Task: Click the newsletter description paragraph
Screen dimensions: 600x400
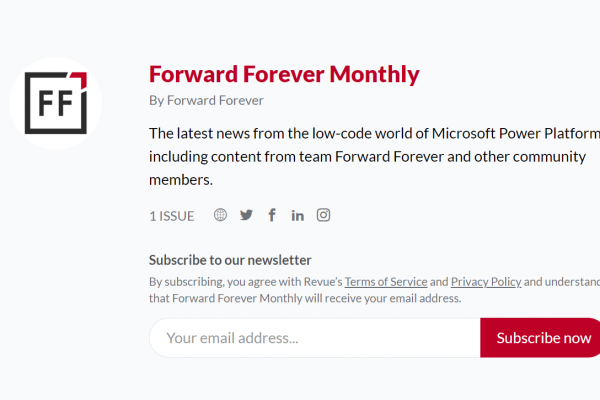Action: tap(374, 157)
